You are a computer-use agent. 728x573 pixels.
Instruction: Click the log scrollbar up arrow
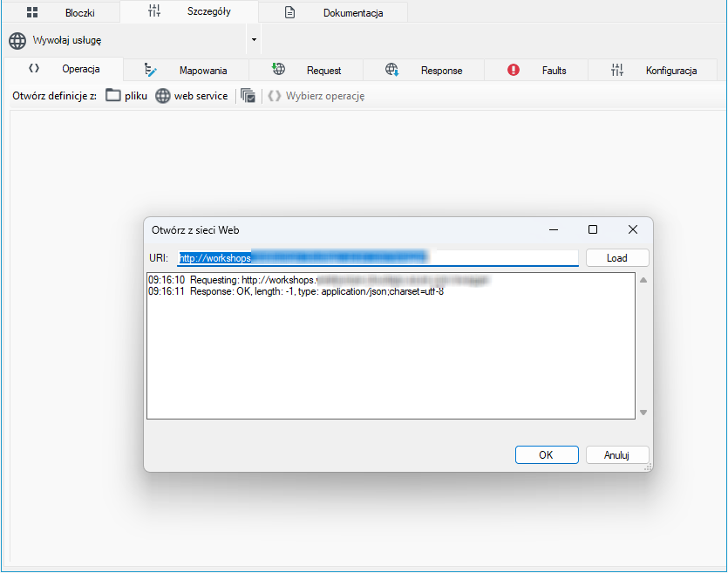(643, 280)
